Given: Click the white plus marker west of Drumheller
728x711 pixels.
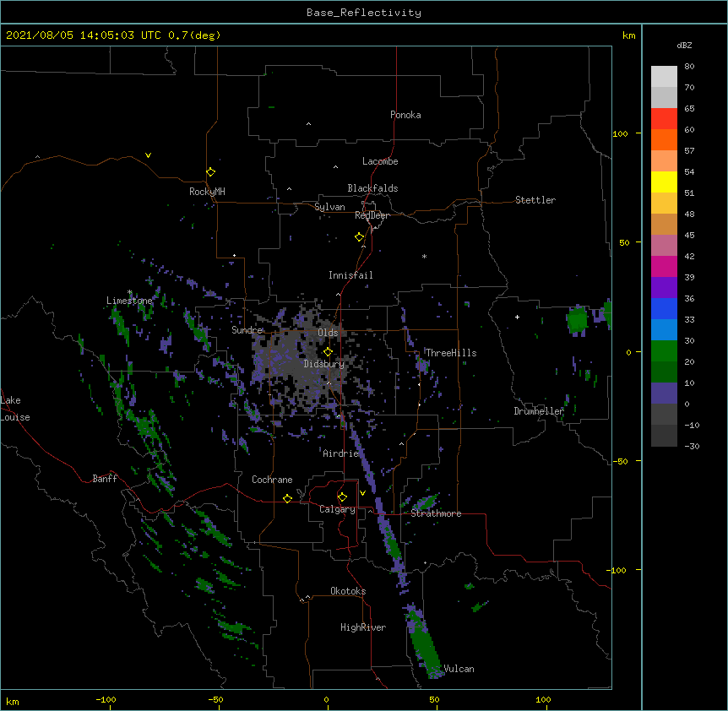Looking at the screenshot, I should coord(517,317).
